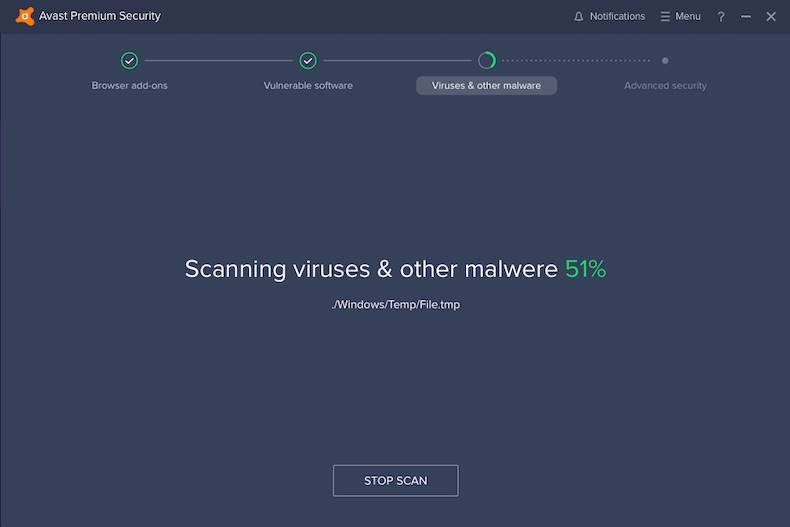Click the scanned file path text
The width and height of the screenshot is (790, 527).
396,304
